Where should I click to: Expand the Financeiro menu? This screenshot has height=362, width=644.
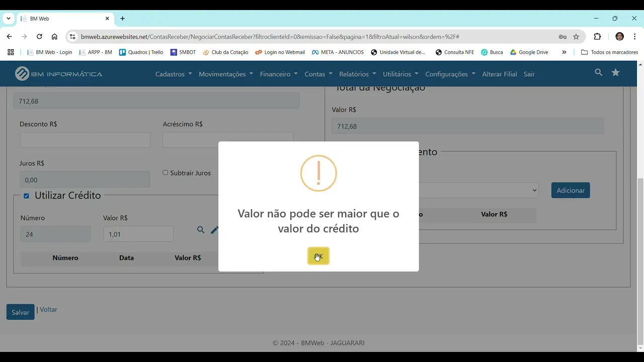click(x=279, y=74)
